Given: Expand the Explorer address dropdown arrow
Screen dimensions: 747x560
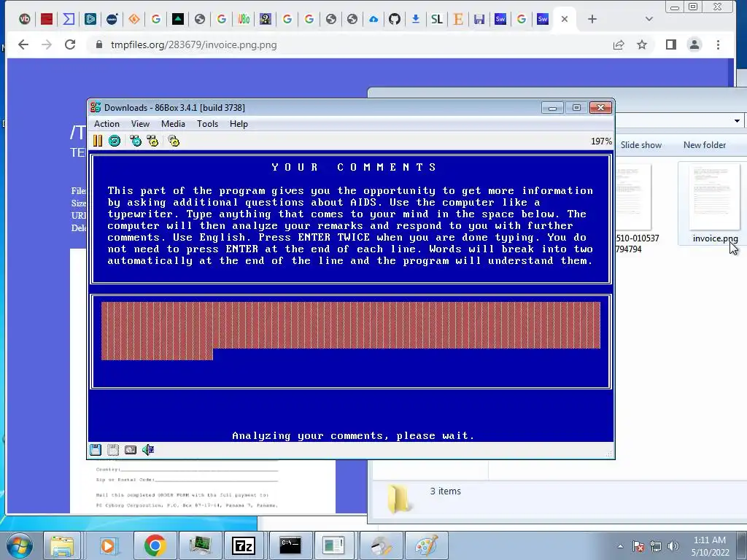Looking at the screenshot, I should (737, 121).
